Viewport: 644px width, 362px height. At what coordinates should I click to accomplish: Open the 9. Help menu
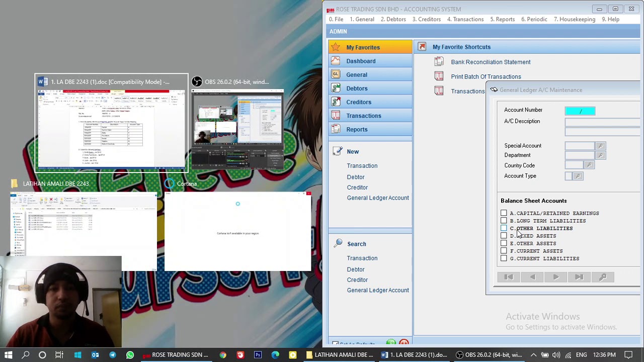pos(611,19)
